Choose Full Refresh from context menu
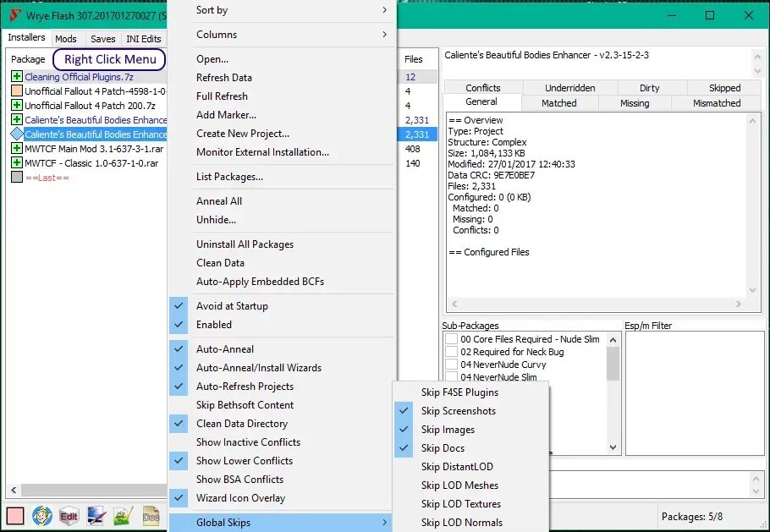The height and width of the screenshot is (532, 770). (282, 96)
